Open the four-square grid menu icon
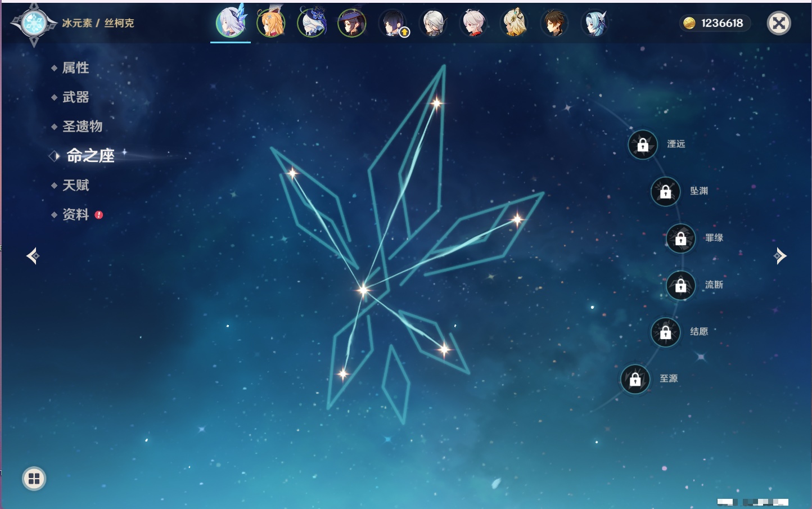 click(34, 479)
